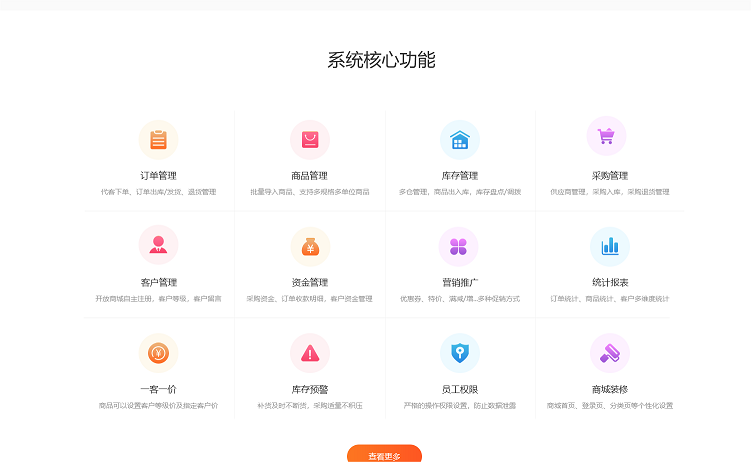Click description 商城首页、登录页、分类页等个性化设置
This screenshot has width=751, height=462.
[610, 406]
